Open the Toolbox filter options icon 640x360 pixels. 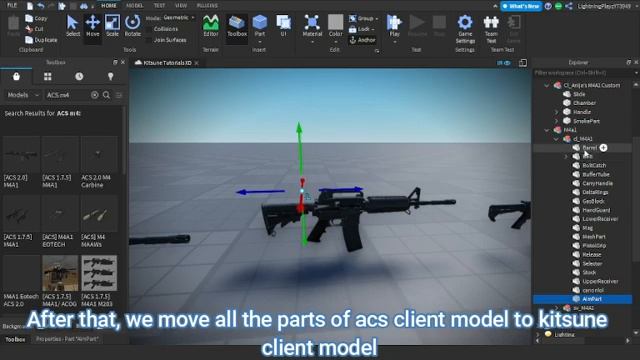click(x=119, y=95)
